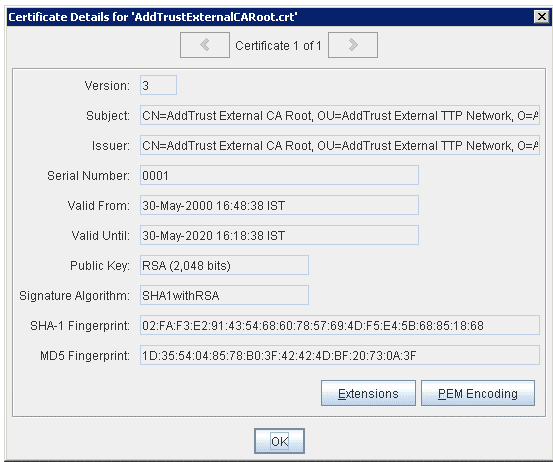Open the certificate Extensions dialog
The height and width of the screenshot is (462, 553).
coord(368,393)
